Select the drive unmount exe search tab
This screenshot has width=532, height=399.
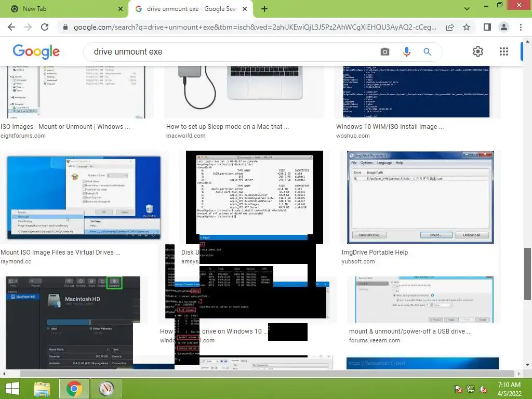[191, 9]
